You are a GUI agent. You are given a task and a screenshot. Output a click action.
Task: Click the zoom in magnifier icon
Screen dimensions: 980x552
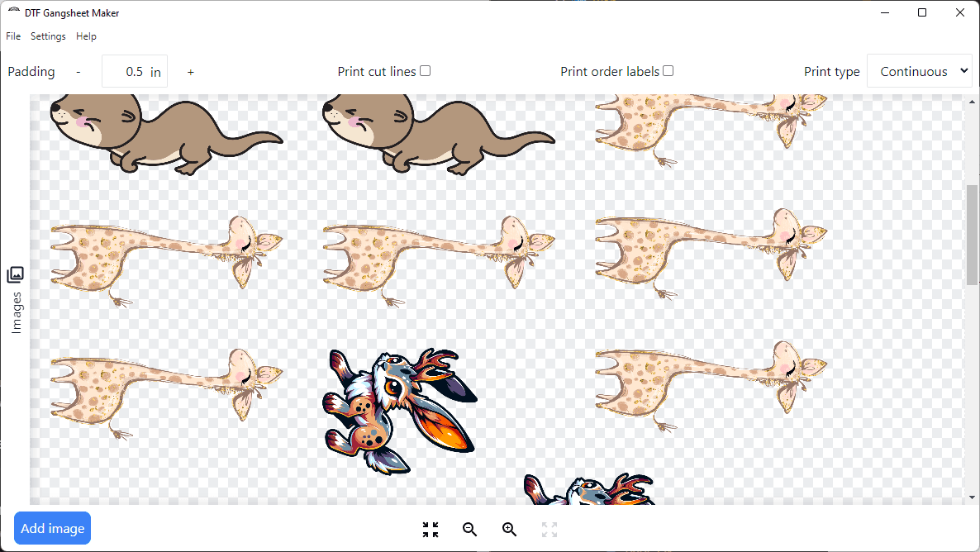pyautogui.click(x=509, y=530)
